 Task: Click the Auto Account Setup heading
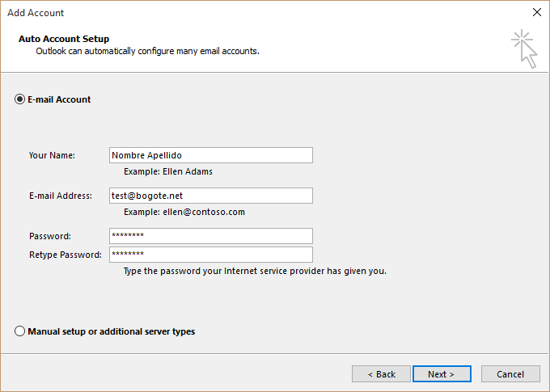[x=63, y=39]
